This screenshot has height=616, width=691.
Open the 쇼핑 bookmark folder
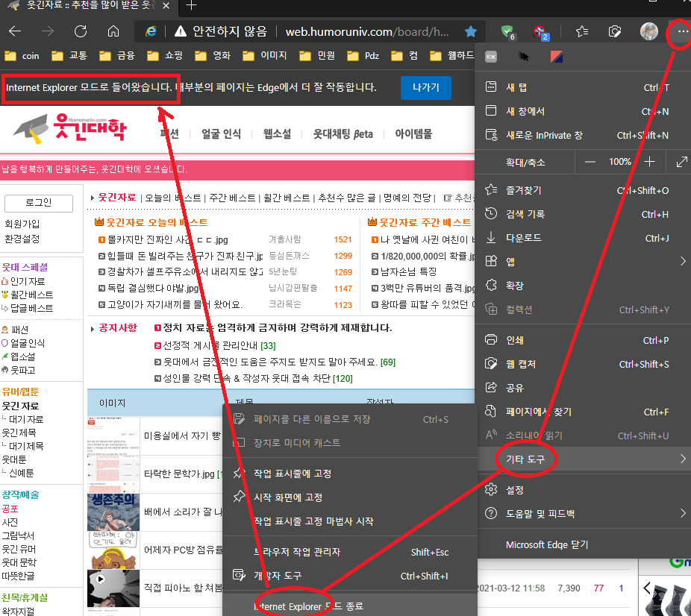[x=165, y=56]
